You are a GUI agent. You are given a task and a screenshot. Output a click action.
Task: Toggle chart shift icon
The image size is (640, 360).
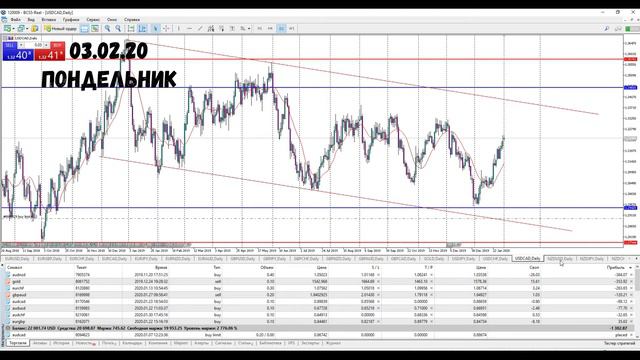point(142,29)
